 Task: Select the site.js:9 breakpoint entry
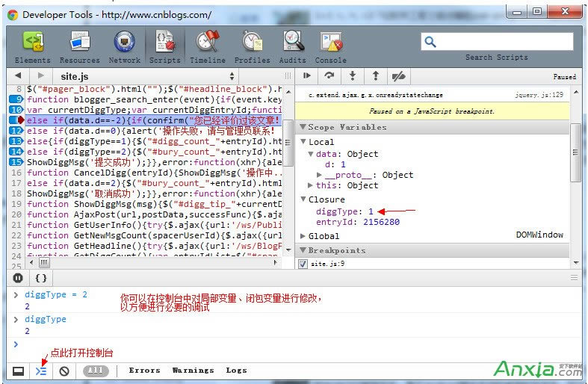click(x=328, y=264)
